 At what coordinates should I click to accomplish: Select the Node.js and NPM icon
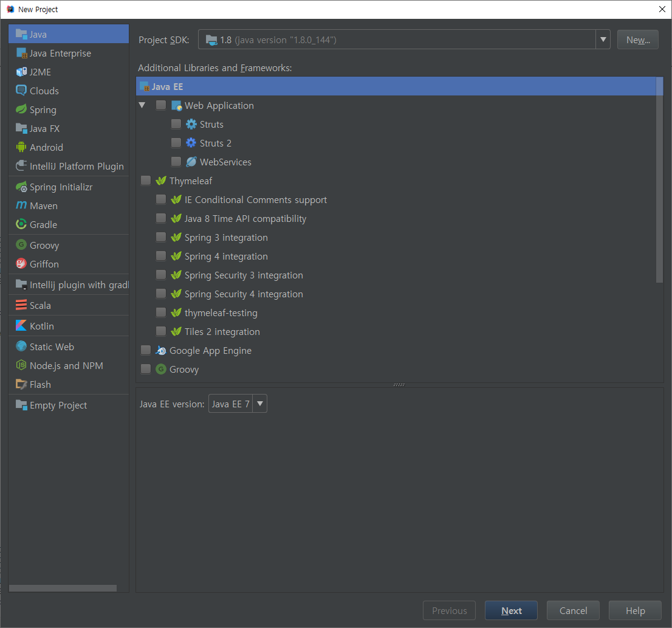[x=21, y=365]
